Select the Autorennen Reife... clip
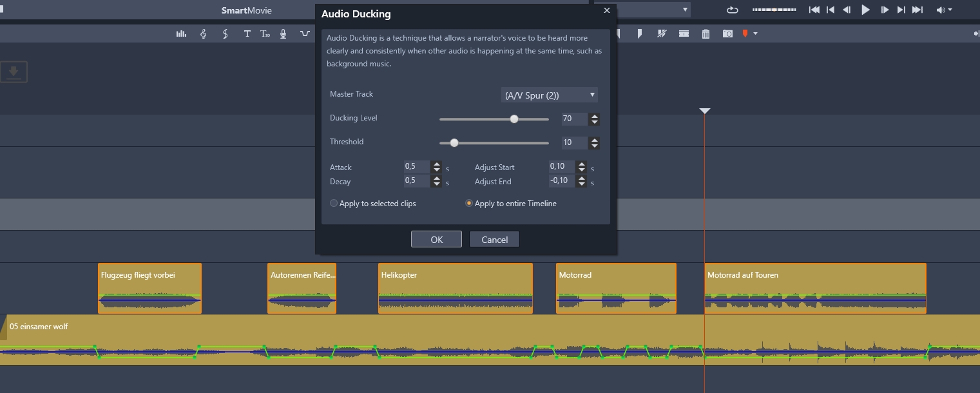This screenshot has height=393, width=980. click(x=302, y=288)
